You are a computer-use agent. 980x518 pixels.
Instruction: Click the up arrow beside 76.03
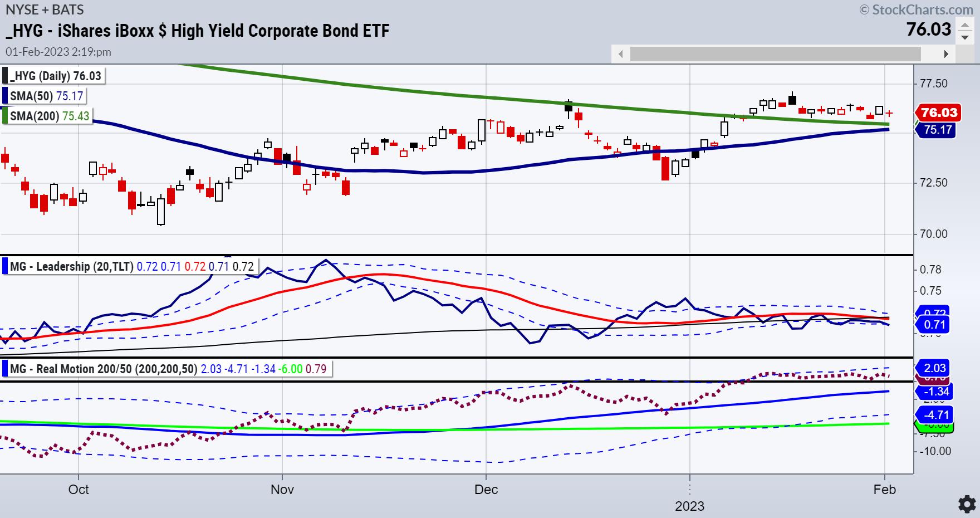964,25
